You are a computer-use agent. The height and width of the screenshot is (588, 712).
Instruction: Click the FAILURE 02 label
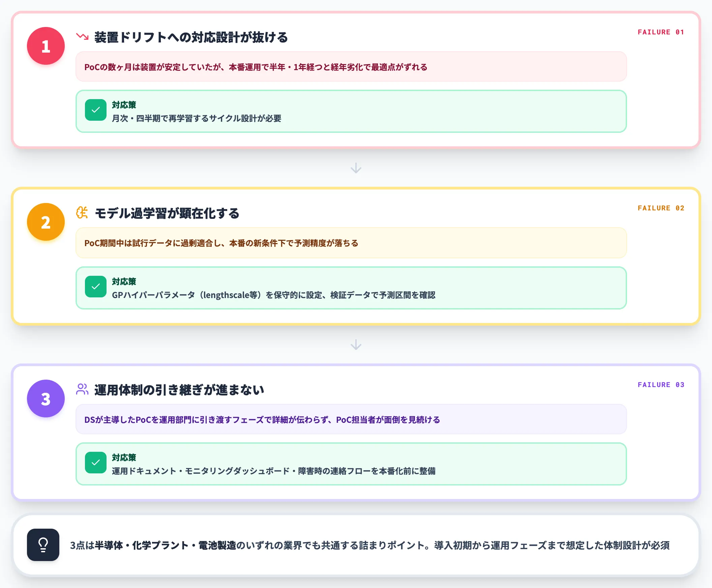click(x=661, y=208)
